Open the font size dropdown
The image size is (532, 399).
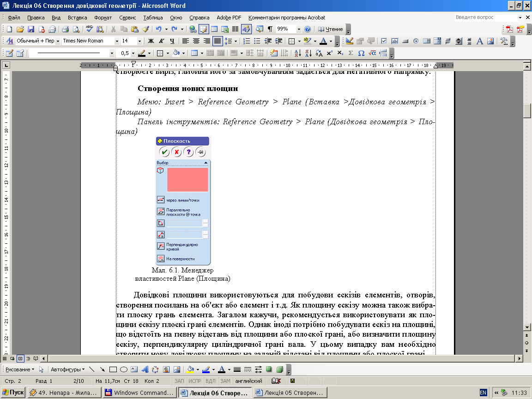click(140, 41)
